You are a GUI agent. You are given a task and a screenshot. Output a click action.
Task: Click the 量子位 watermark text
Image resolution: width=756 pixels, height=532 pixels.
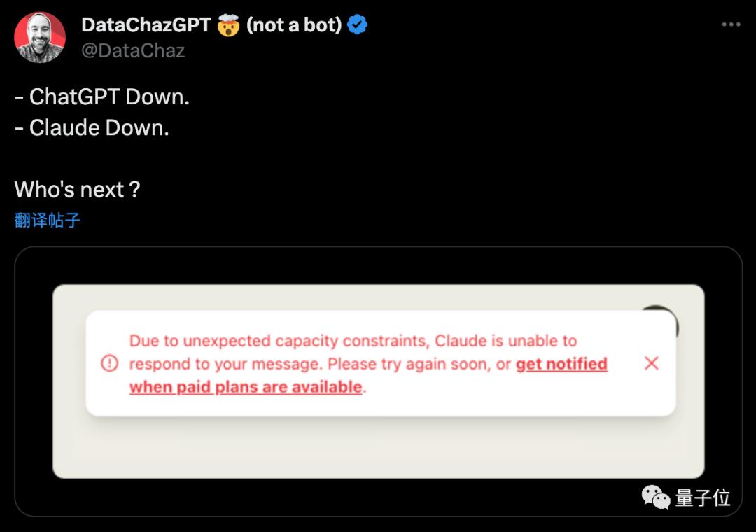click(x=703, y=498)
